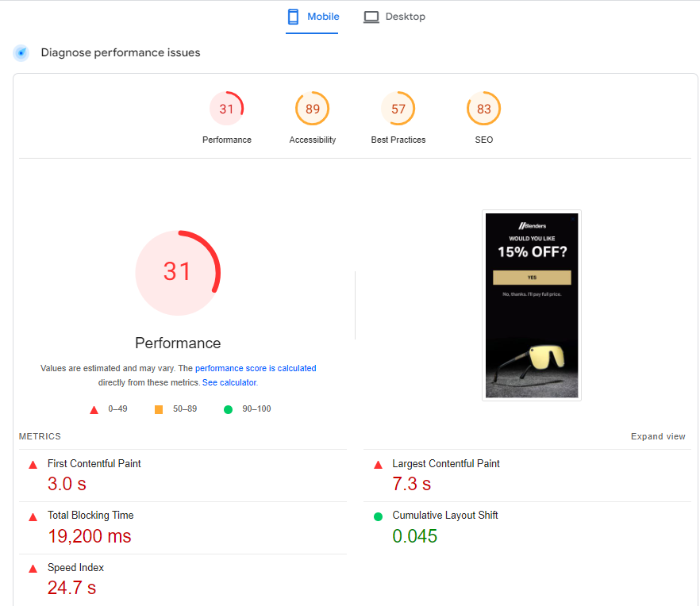Click the Total Blocking Time red triangle
Viewport: 700px width, 606px height.
coord(33,517)
